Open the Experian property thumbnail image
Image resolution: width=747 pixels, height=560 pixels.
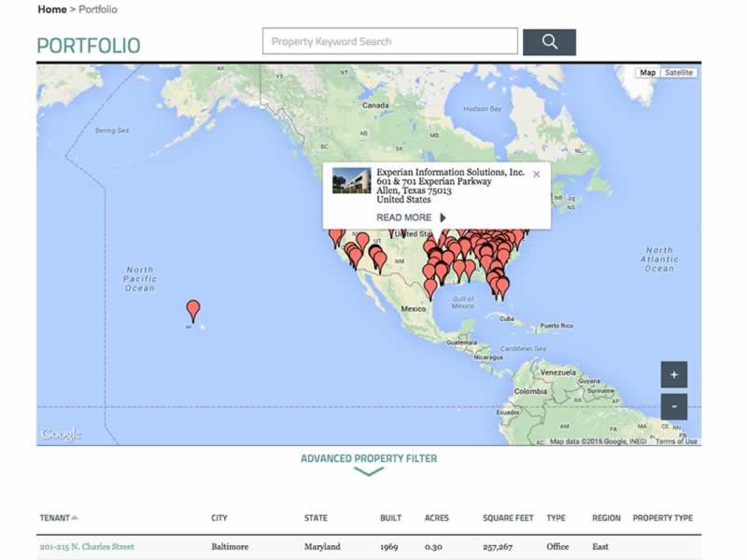click(x=352, y=180)
